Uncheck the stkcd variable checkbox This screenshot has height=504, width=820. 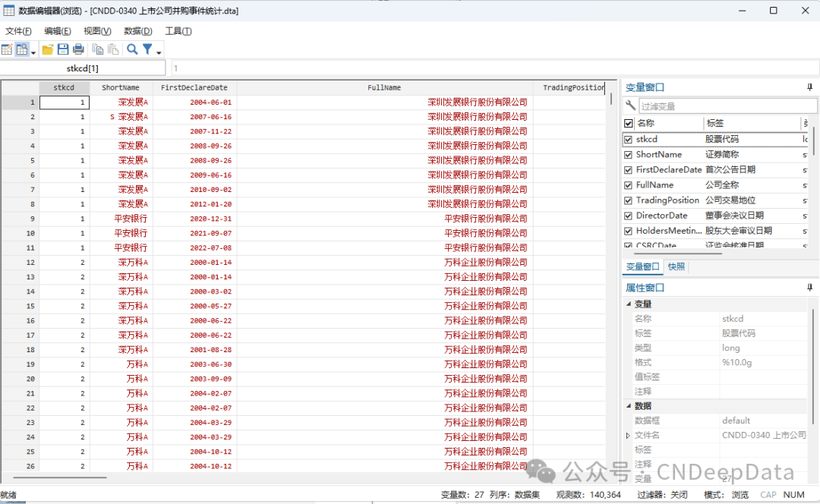pos(629,140)
